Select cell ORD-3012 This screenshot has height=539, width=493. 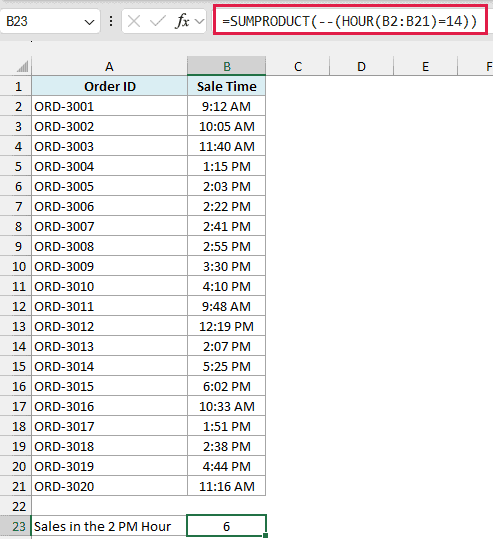(x=109, y=326)
